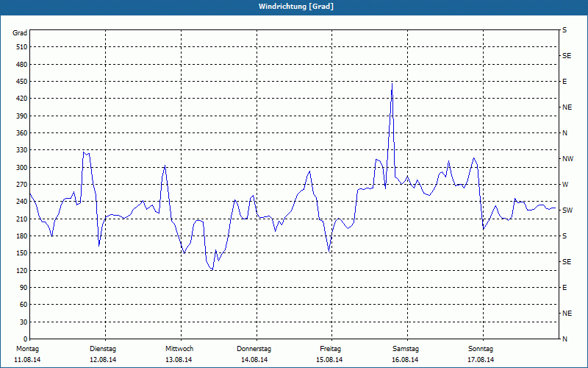Click the curve's lowest dip near 120 degrees
588x368 pixels.
pos(212,269)
